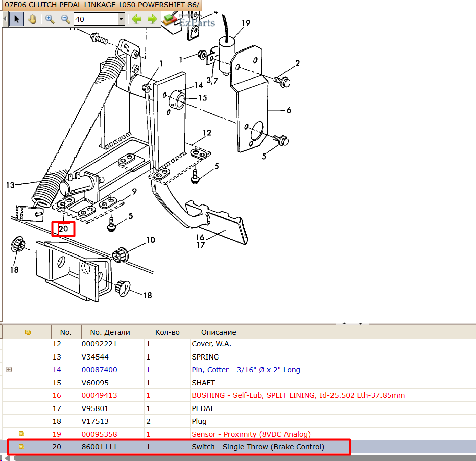Open the BUSHING - Self-Lub description link

(298, 395)
